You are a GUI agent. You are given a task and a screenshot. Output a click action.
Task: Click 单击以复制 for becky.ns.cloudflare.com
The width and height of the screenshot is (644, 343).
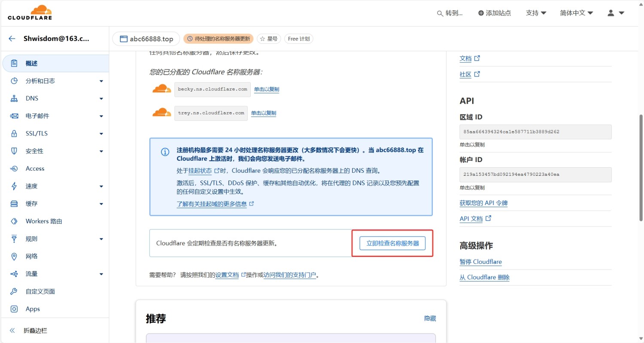pyautogui.click(x=267, y=89)
